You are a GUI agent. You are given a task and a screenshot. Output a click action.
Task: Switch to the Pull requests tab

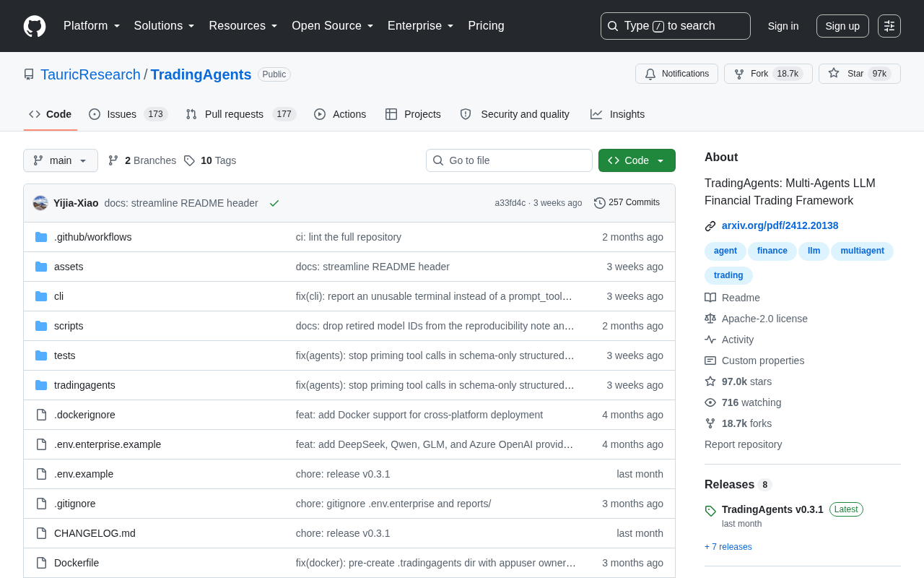(241, 114)
